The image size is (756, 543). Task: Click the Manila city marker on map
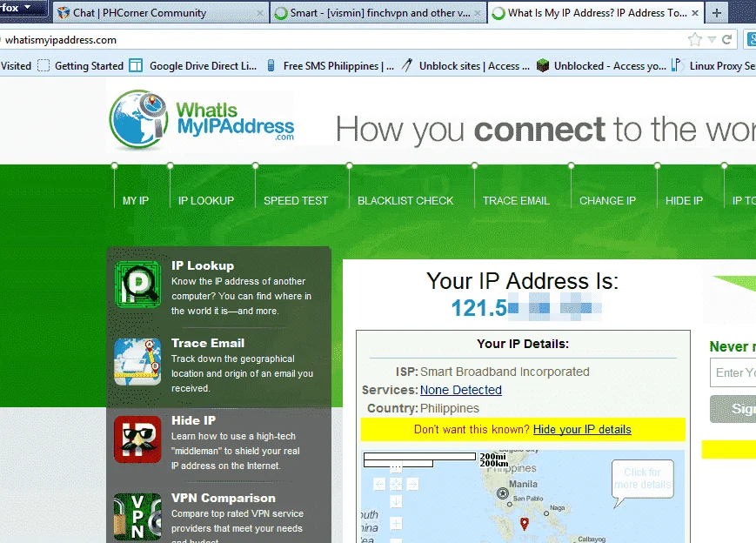(x=503, y=493)
